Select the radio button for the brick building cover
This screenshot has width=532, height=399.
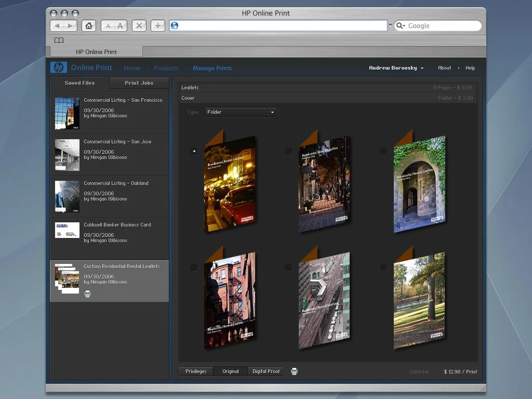[x=194, y=268]
